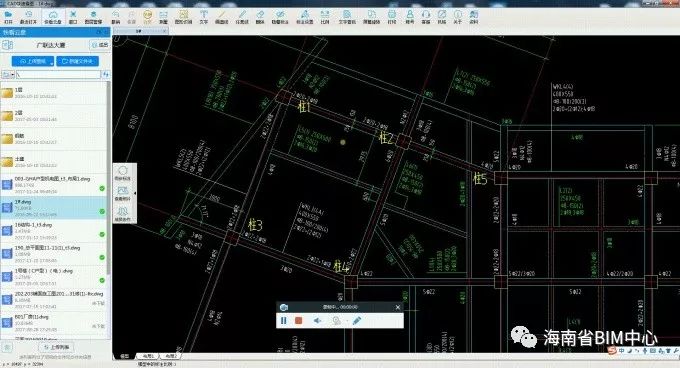Click the blue new folder button
This screenshot has height=368, width=680.
(78, 62)
